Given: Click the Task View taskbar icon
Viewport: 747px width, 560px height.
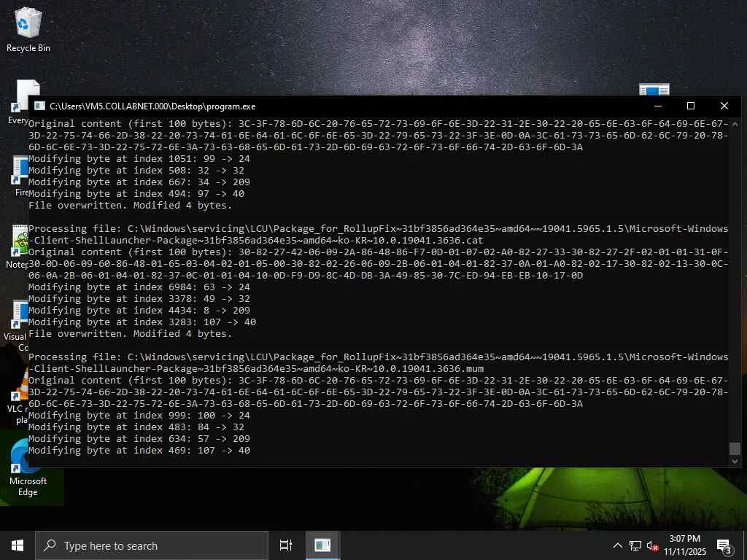Looking at the screenshot, I should (286, 545).
